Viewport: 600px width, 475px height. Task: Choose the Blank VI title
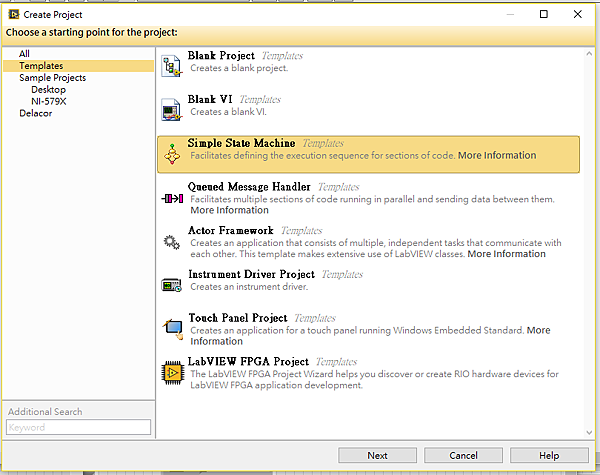[210, 100]
